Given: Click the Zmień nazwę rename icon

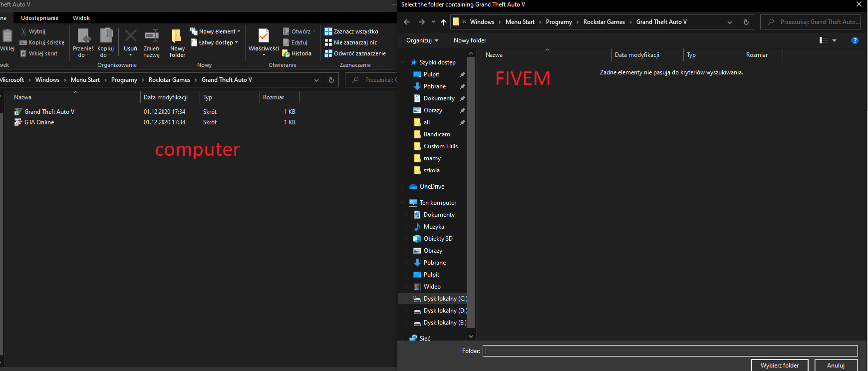Looking at the screenshot, I should [151, 35].
